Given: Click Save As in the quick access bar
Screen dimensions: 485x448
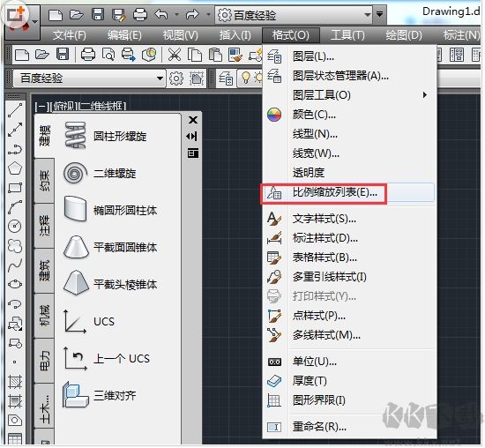Looking at the screenshot, I should pos(119,14).
